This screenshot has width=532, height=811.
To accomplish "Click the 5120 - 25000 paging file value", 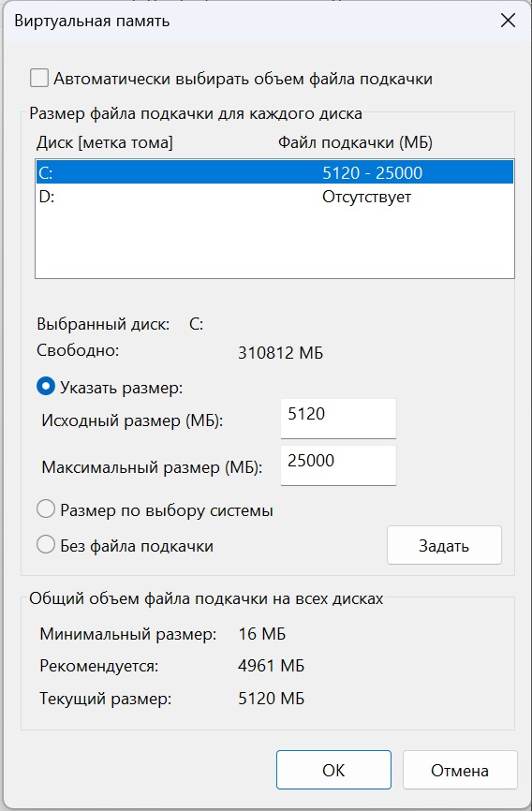I will tap(373, 172).
